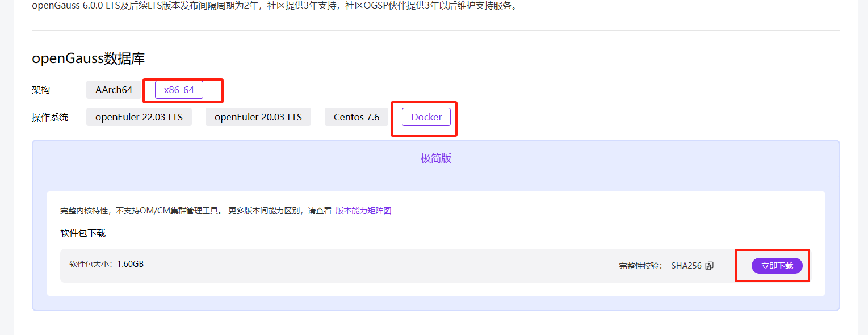868x335 pixels.
Task: Open the 版本能力矩阵图 link
Action: point(363,211)
